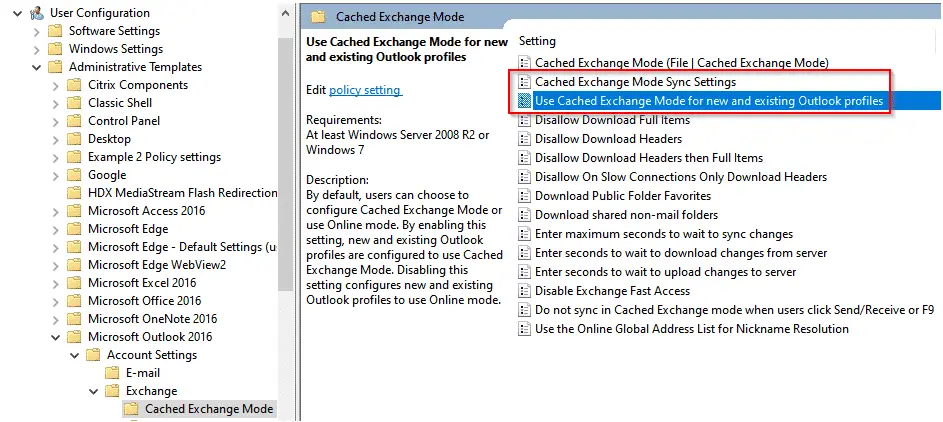This screenshot has width=943, height=422.
Task: Expand the Software Settings node
Action: point(37,31)
